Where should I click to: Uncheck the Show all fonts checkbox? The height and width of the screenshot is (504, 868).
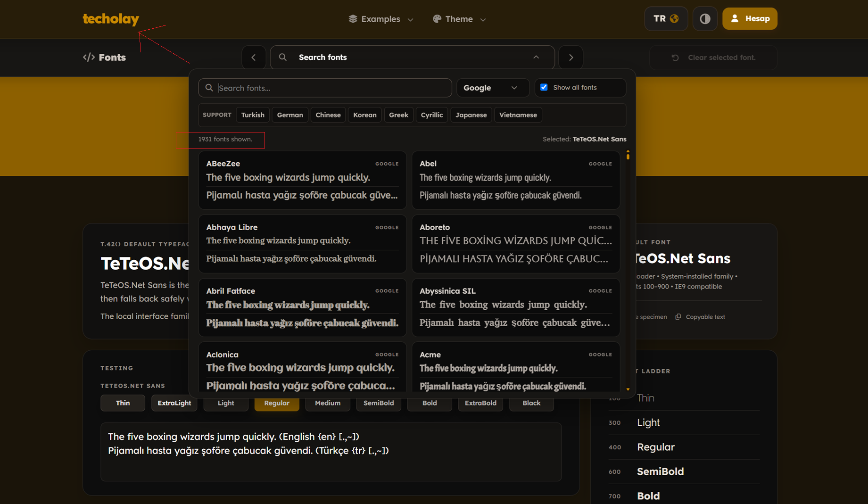pos(544,87)
